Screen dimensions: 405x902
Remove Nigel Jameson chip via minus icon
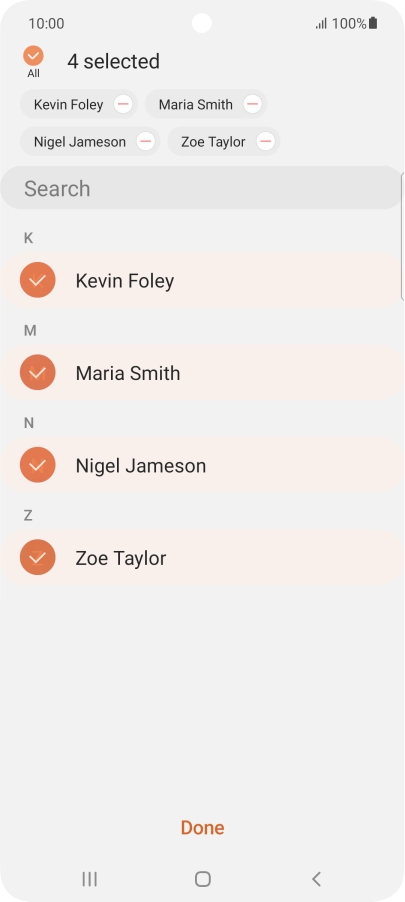click(146, 142)
